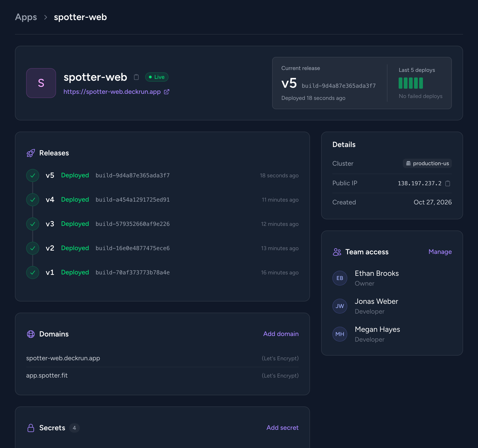The image size is (478, 448).
Task: Click the rocket icon next to Releases
Action: (x=31, y=153)
